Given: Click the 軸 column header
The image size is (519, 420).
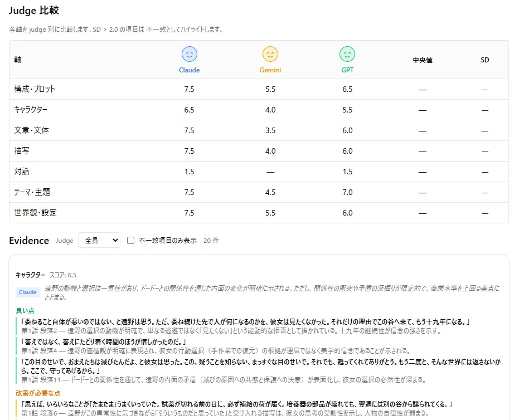Looking at the screenshot, I should (x=18, y=60).
